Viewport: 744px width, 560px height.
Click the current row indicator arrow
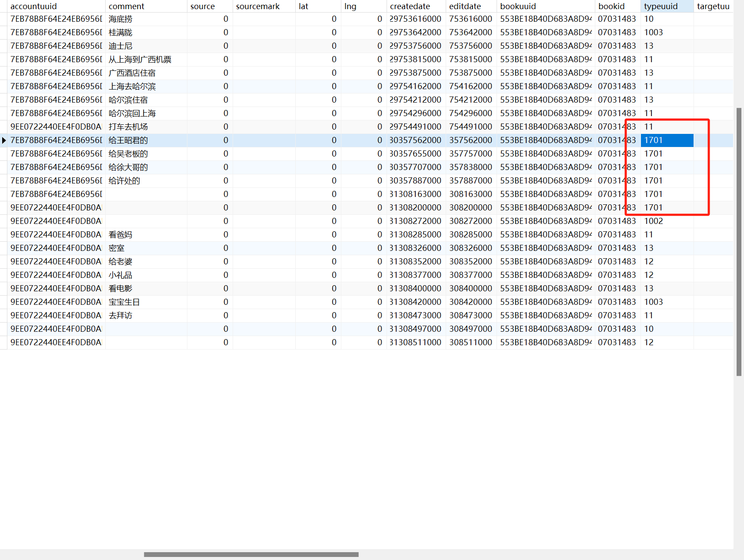coord(4,140)
